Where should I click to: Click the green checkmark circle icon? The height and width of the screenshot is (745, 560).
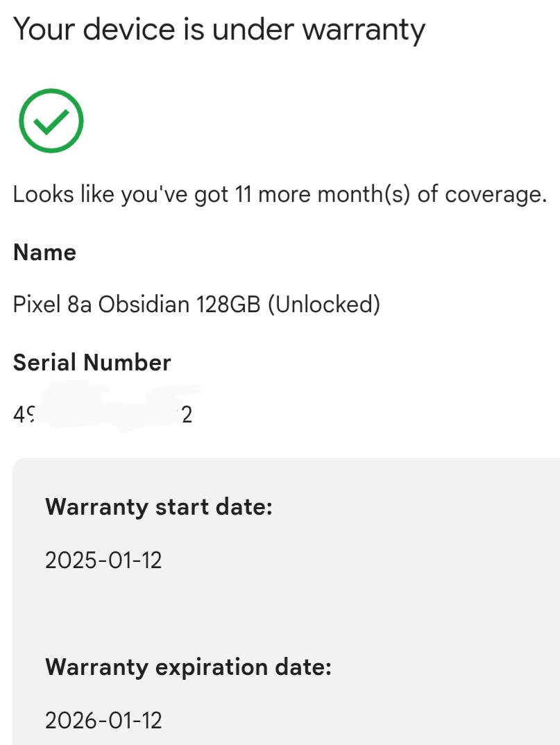tap(51, 121)
